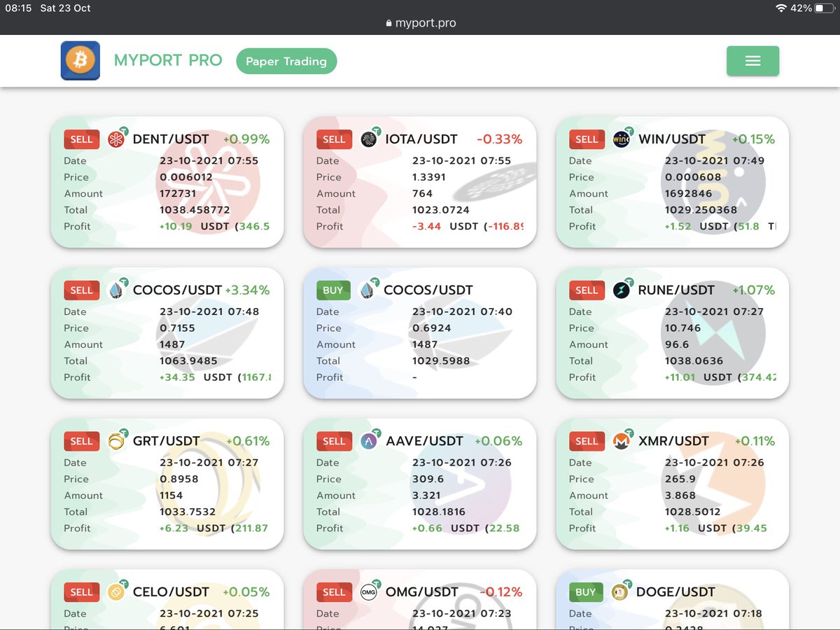Click the GRT coin icon
The width and height of the screenshot is (840, 630).
click(116, 441)
